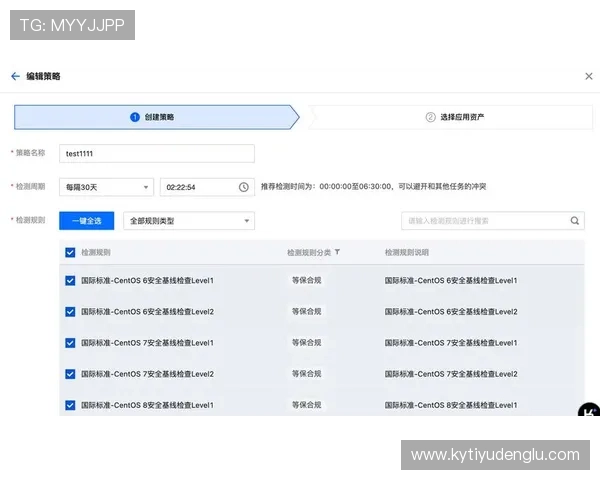Go back using the left arrow icon
The height and width of the screenshot is (480, 600).
(x=15, y=76)
